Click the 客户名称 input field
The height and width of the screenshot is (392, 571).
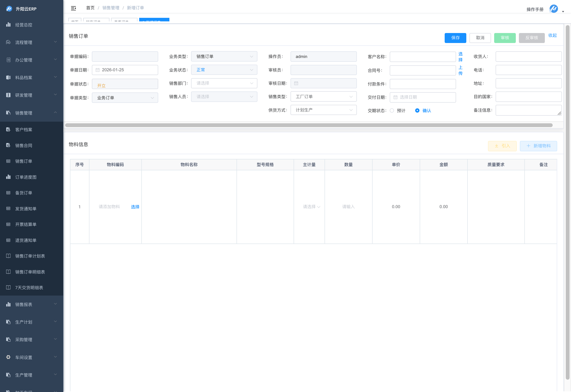423,57
